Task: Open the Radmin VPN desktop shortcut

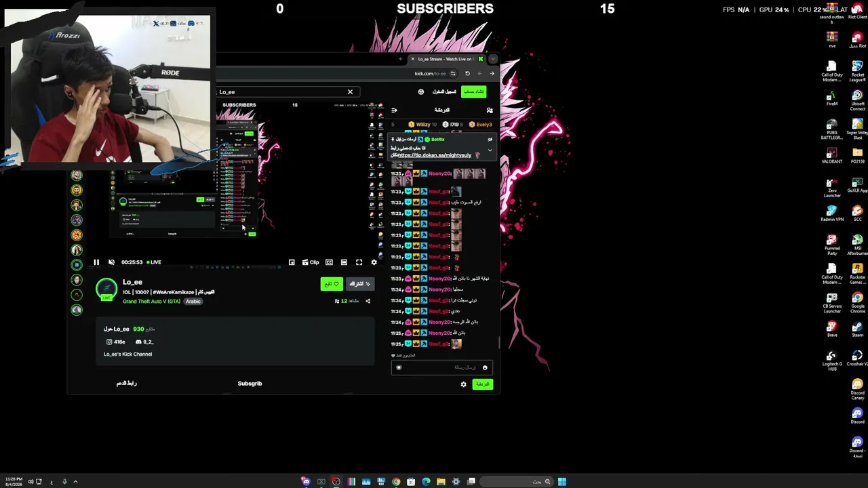Action: (832, 213)
